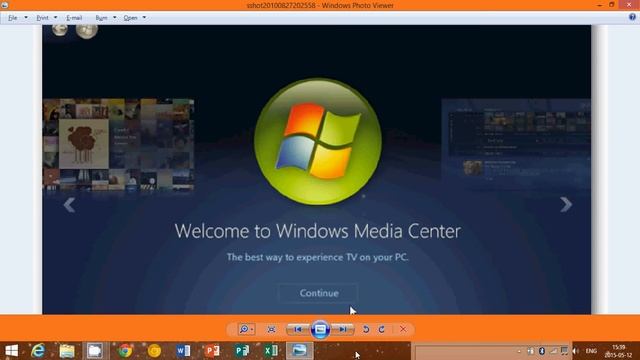Launch Excel from taskbar
Screen dimensions: 640x360
click(271, 351)
